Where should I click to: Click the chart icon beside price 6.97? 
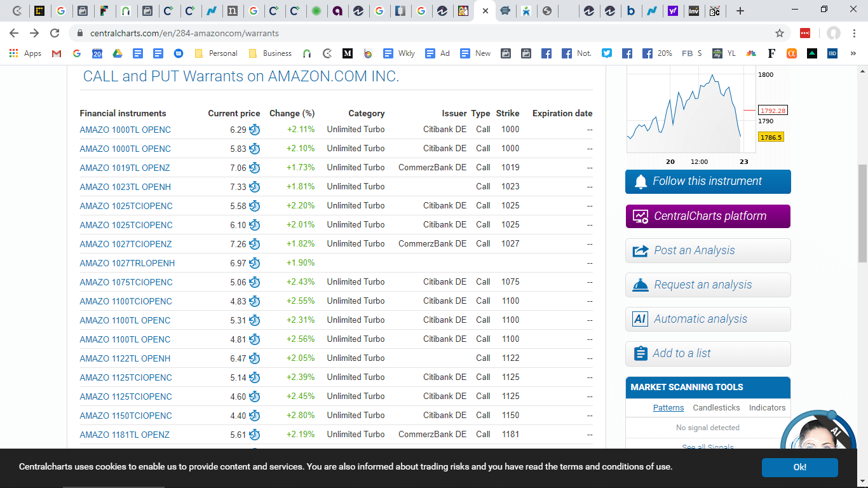(255, 263)
